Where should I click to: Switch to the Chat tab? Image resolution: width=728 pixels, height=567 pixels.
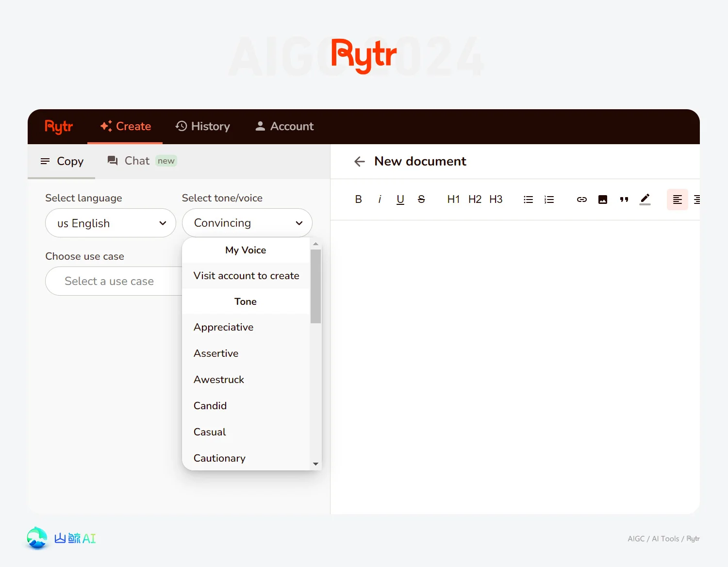coord(142,161)
